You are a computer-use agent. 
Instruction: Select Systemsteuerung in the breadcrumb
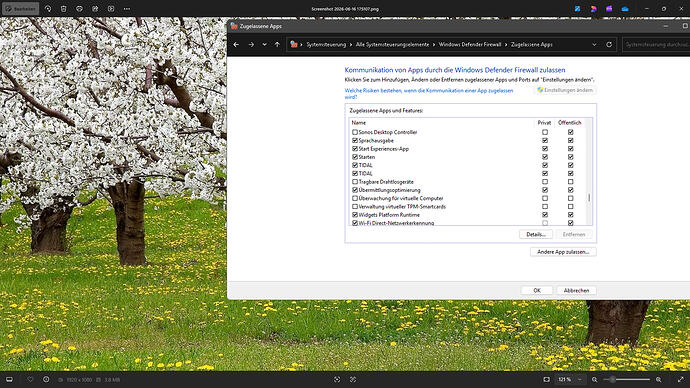(326, 44)
